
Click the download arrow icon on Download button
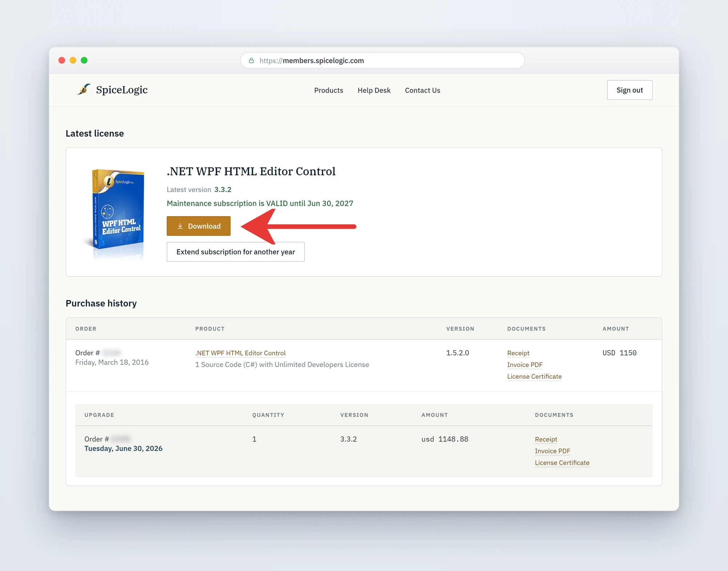tap(180, 226)
